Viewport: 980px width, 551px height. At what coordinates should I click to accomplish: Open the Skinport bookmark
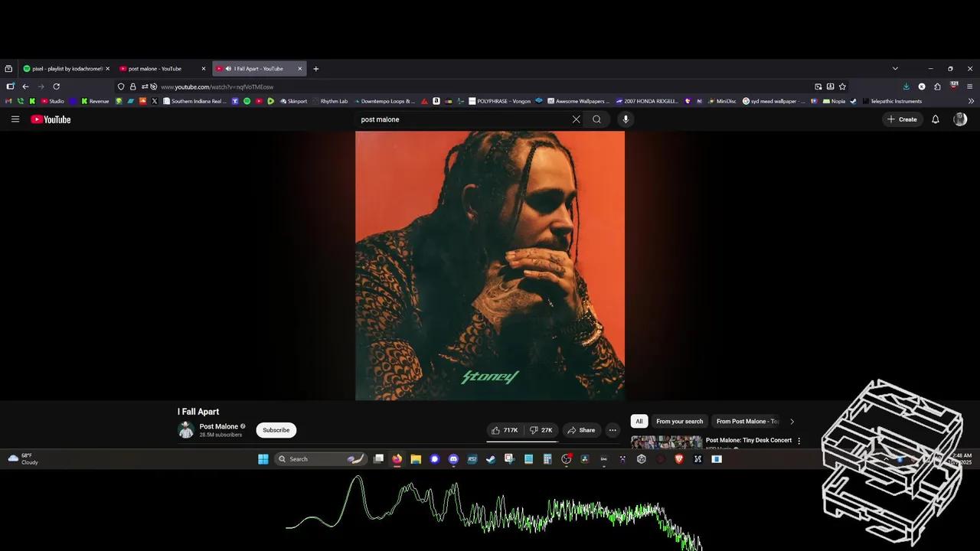293,101
